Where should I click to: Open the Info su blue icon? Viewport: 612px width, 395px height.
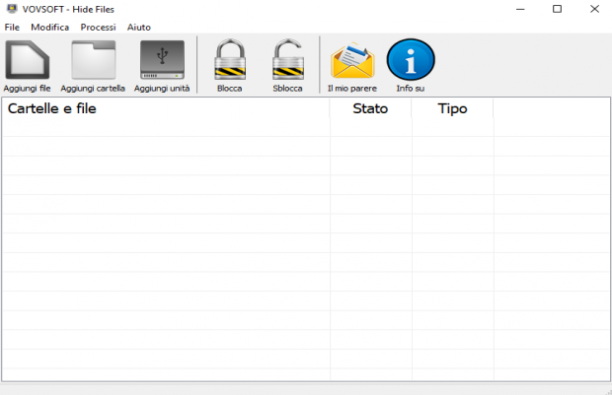[x=411, y=59]
